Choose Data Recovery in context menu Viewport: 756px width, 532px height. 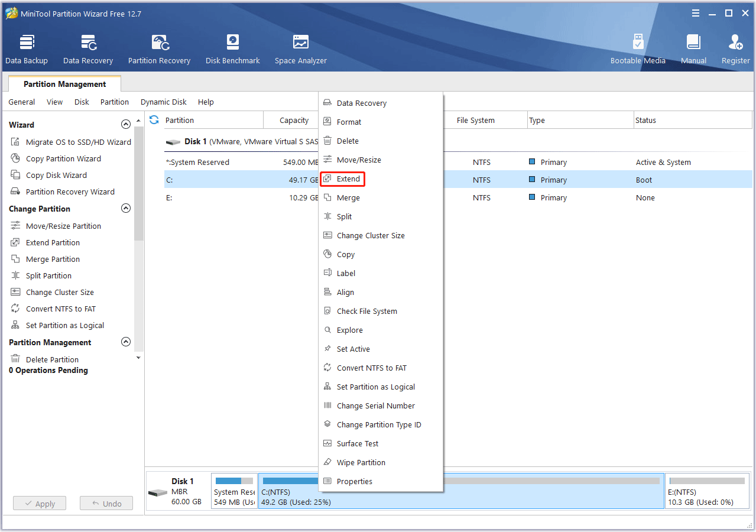click(x=381, y=103)
